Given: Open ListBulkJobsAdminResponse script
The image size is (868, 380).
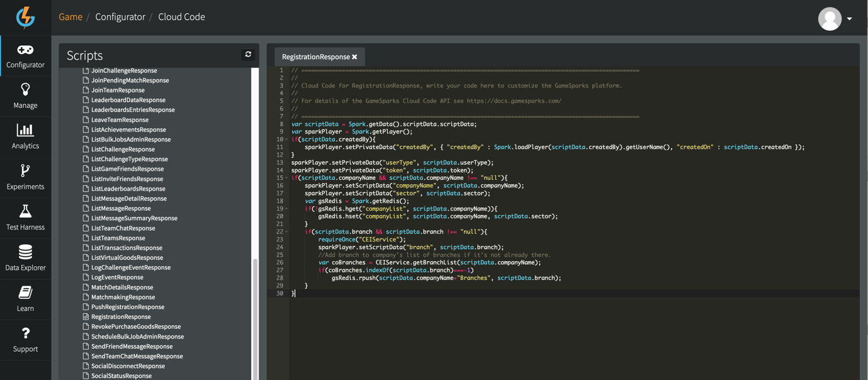Looking at the screenshot, I should coord(131,140).
